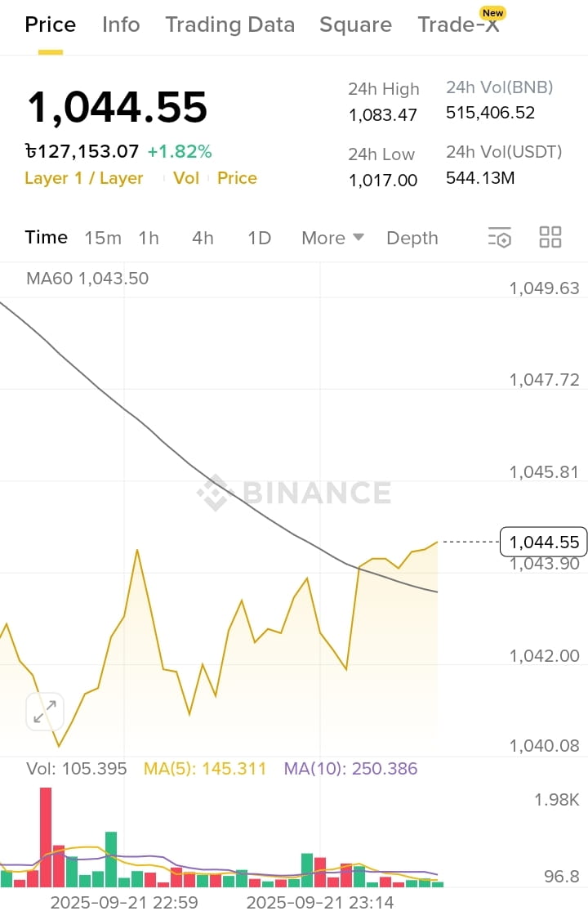Viewport: 588px width, 911px height.
Task: Tap the Binance watermark logo
Action: 294,493
